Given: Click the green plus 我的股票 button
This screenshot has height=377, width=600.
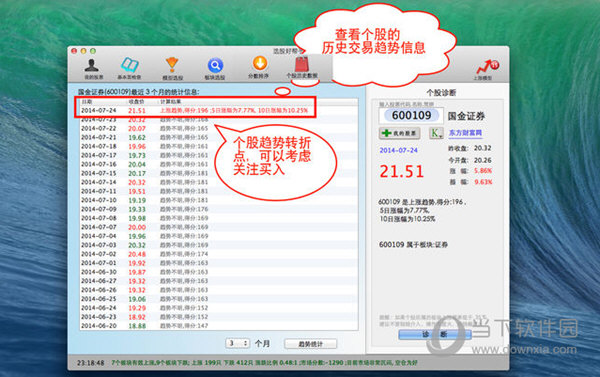Looking at the screenshot, I should point(399,133).
